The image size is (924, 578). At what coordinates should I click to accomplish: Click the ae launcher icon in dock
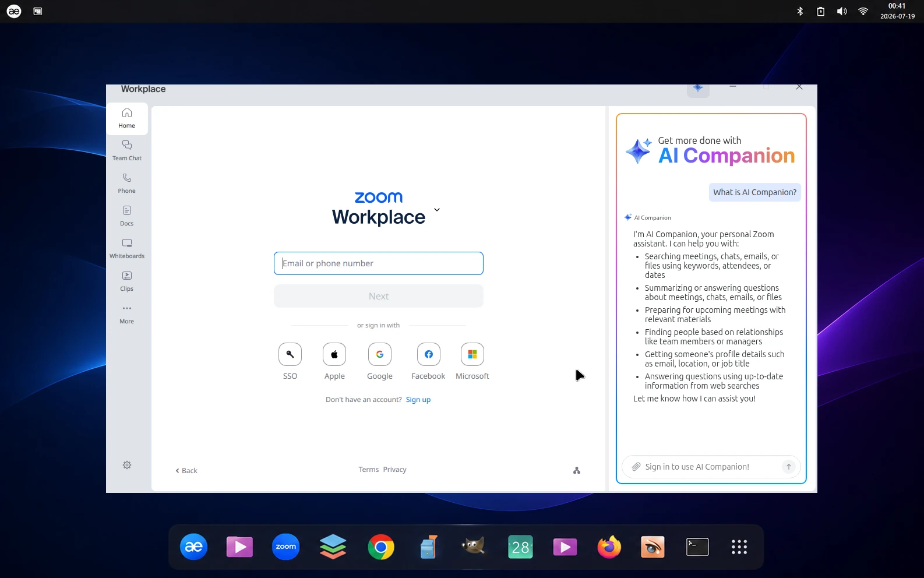tap(194, 547)
